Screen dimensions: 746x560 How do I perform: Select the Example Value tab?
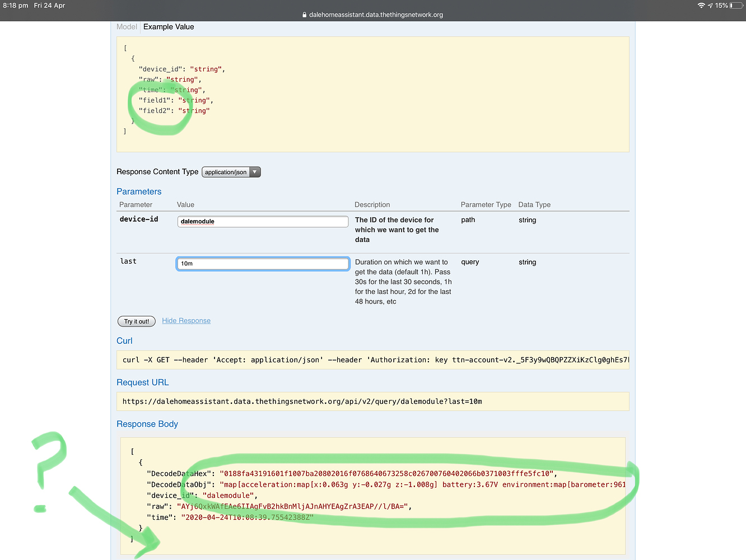168,26
